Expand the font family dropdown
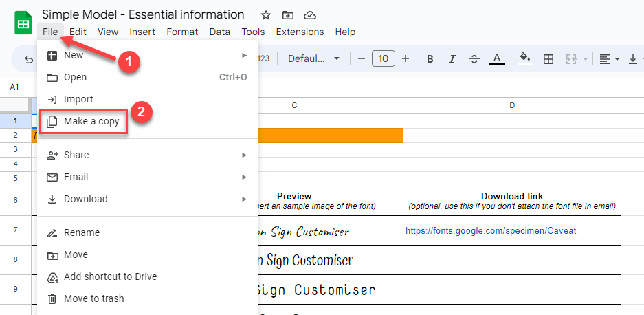This screenshot has height=315, width=644. [313, 59]
